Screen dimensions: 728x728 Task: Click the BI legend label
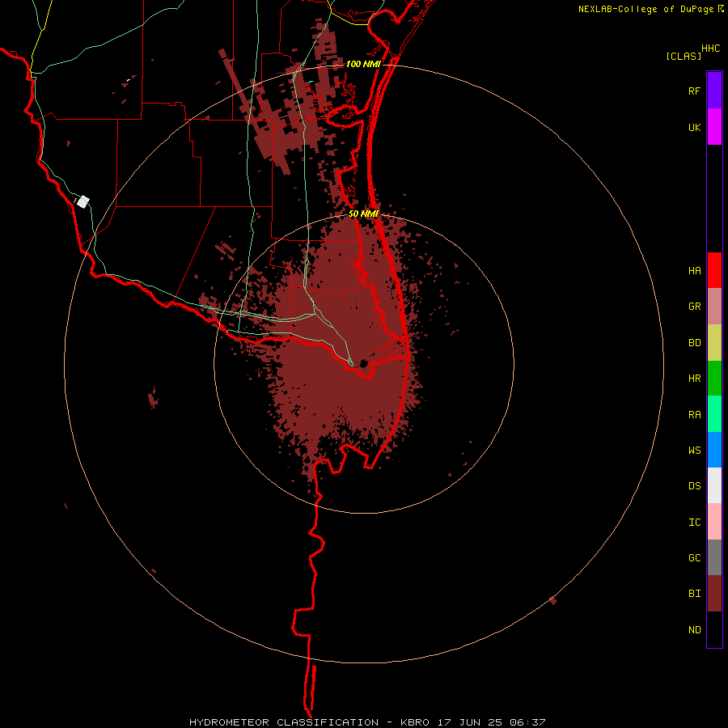pyautogui.click(x=694, y=594)
